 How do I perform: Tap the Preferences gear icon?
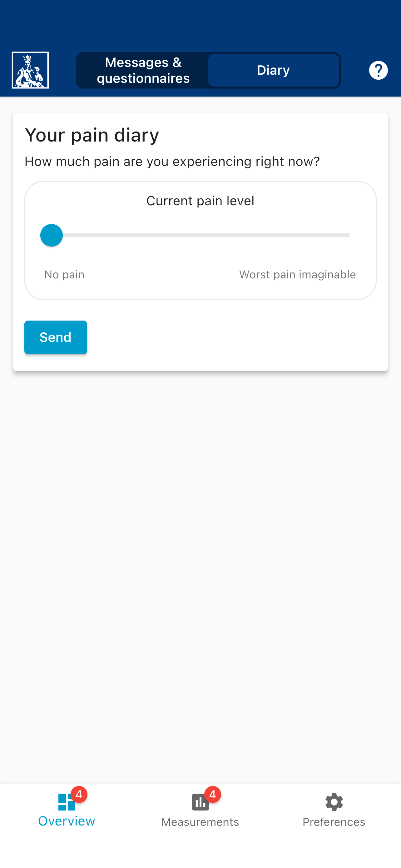334,802
